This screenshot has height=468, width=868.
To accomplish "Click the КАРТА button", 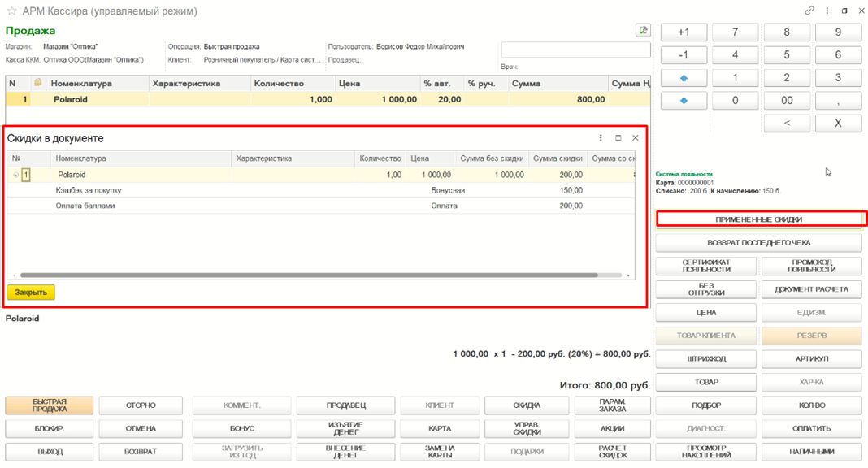I will (x=440, y=428).
